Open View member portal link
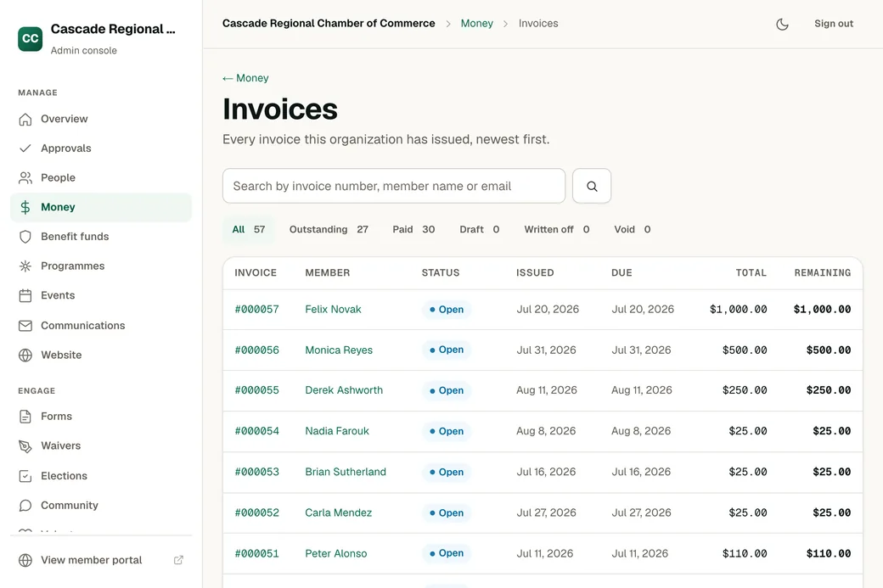 (x=101, y=560)
